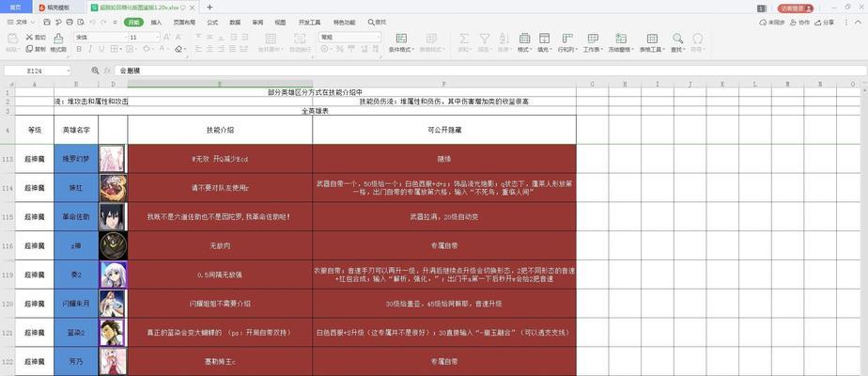This screenshot has height=376, width=868.
Task: Toggle Bold formatting (B)
Action: pos(79,49)
